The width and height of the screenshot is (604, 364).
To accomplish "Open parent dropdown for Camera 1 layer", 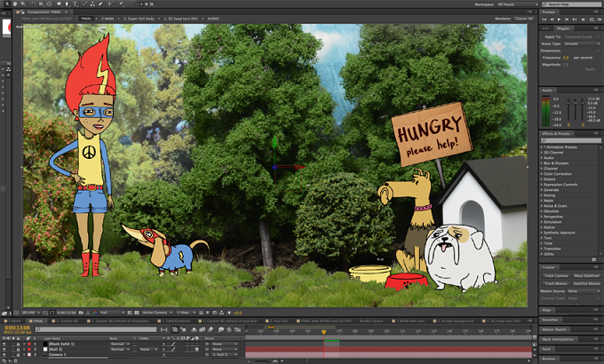I will [x=225, y=354].
